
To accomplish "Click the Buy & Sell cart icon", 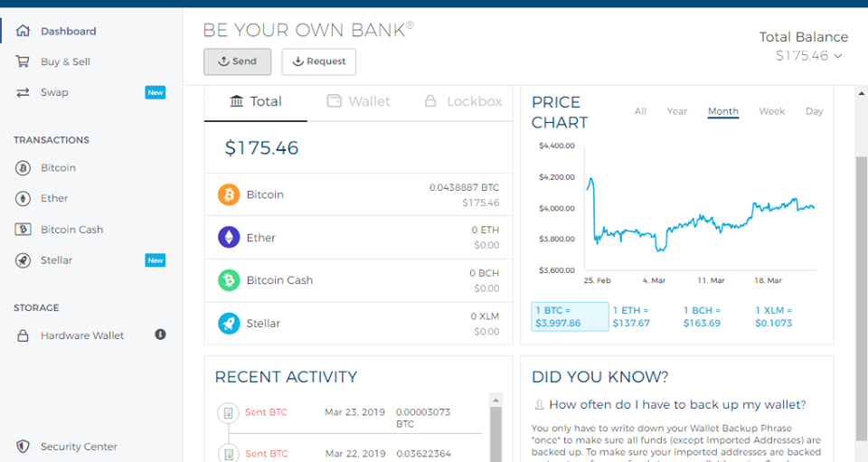I will (x=23, y=61).
